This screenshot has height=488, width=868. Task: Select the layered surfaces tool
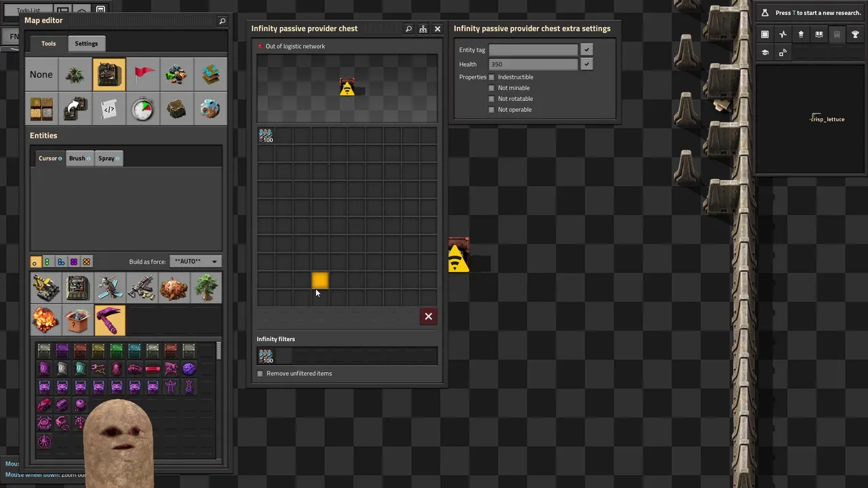[x=210, y=75]
